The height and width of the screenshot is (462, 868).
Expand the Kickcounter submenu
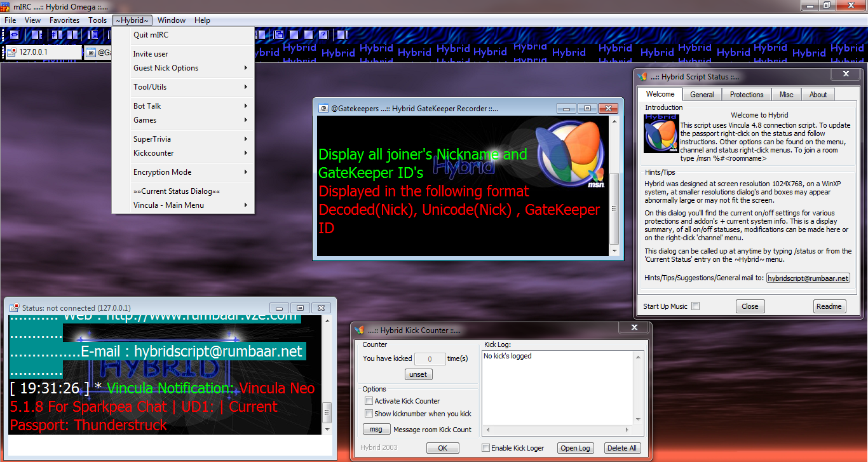click(x=183, y=153)
